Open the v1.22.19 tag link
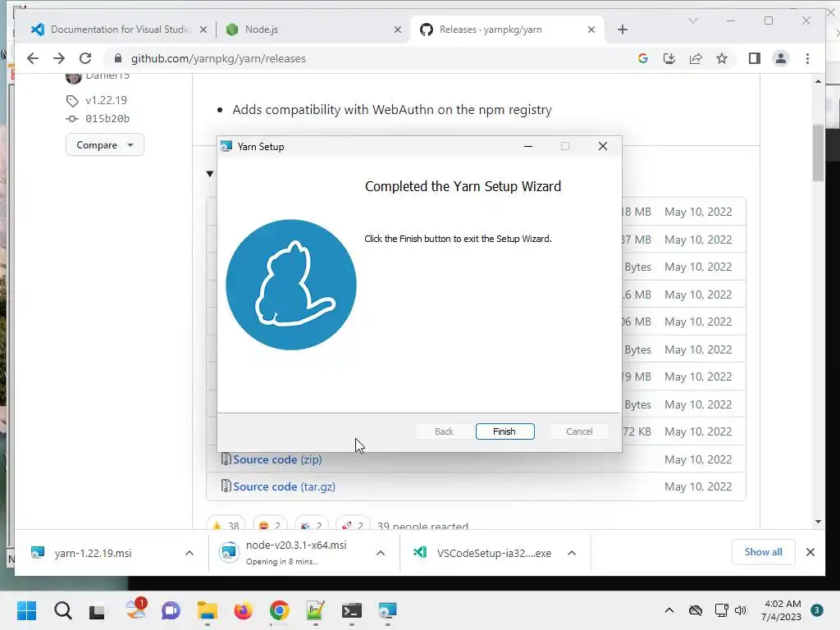This screenshot has width=840, height=630. (106, 100)
